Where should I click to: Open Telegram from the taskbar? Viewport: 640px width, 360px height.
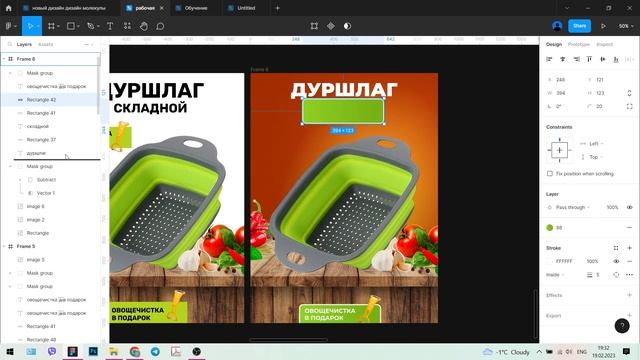tap(155, 351)
